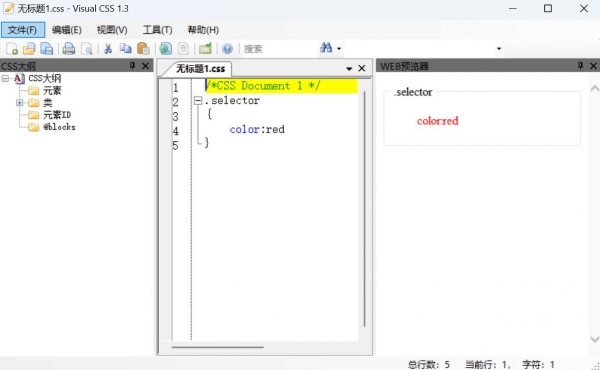
Task: Open dropdown at far right of toolbar
Action: coord(499,49)
